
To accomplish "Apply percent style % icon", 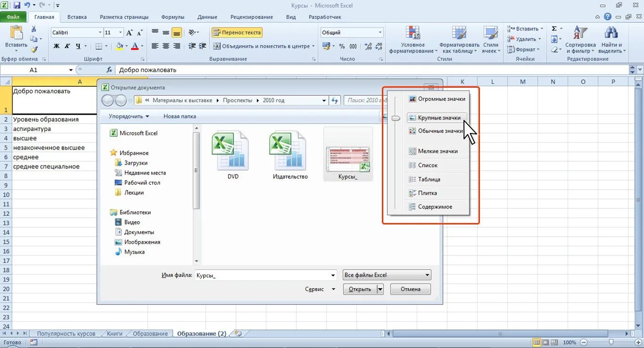I will tap(342, 46).
